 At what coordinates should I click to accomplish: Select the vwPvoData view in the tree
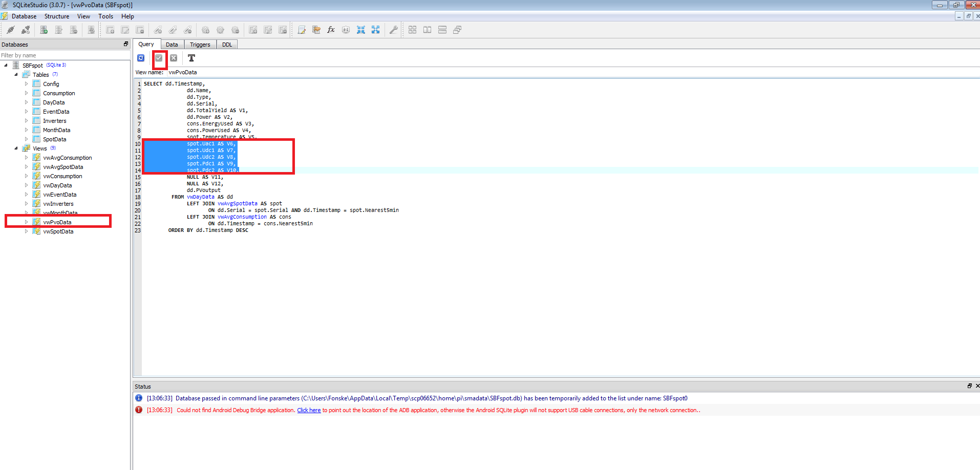(x=57, y=222)
